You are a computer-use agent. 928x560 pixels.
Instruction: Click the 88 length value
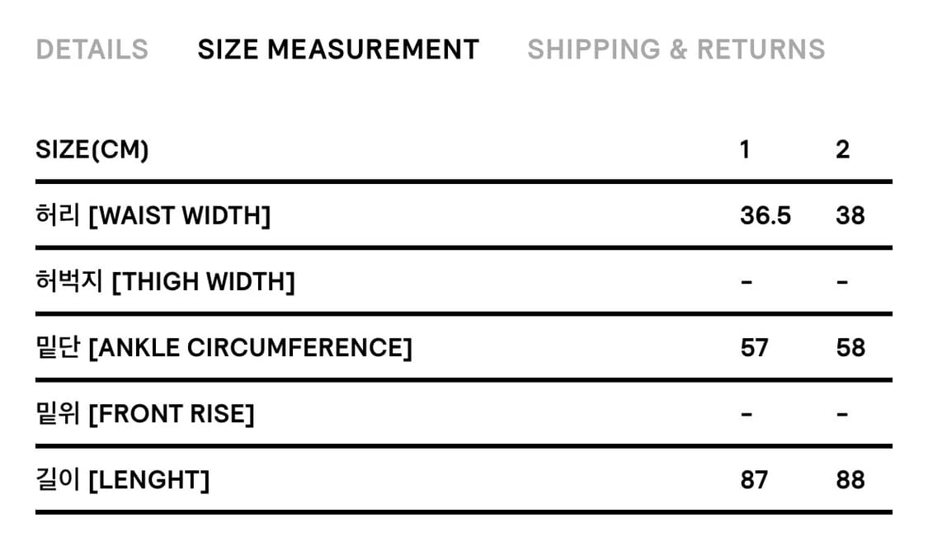(850, 480)
